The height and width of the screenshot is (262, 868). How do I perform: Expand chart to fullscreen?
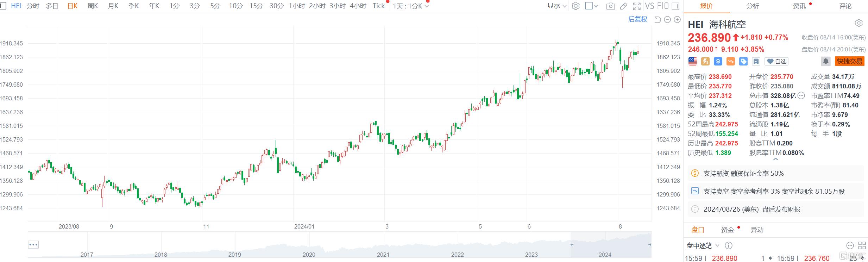pyautogui.click(x=637, y=6)
